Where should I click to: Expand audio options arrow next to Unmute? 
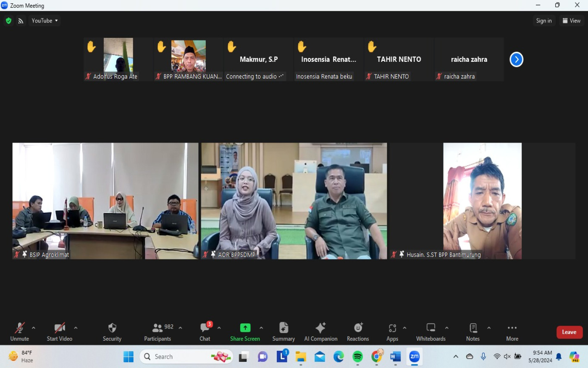(34, 328)
